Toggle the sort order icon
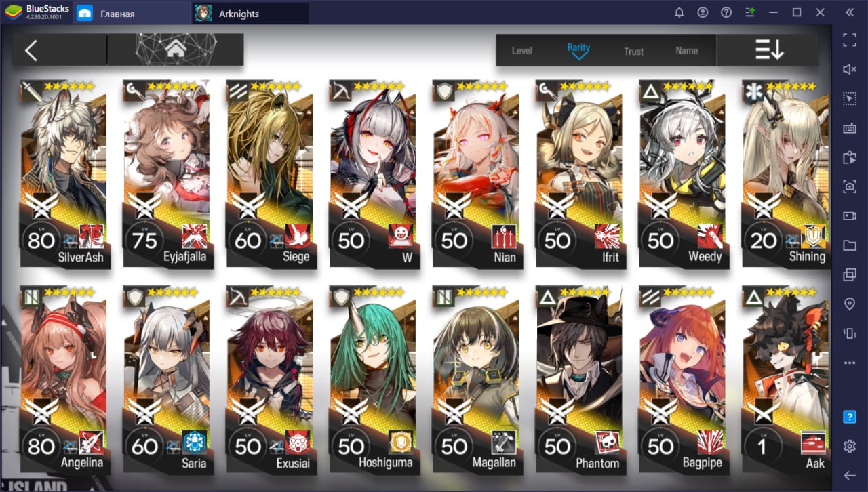Viewport: 868px width, 492px height. (x=769, y=50)
